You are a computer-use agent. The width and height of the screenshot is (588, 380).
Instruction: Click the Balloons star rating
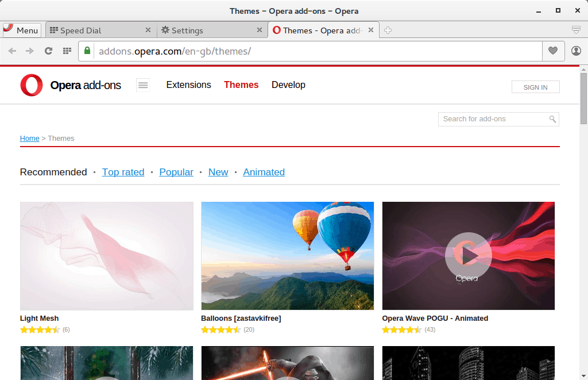(x=221, y=329)
